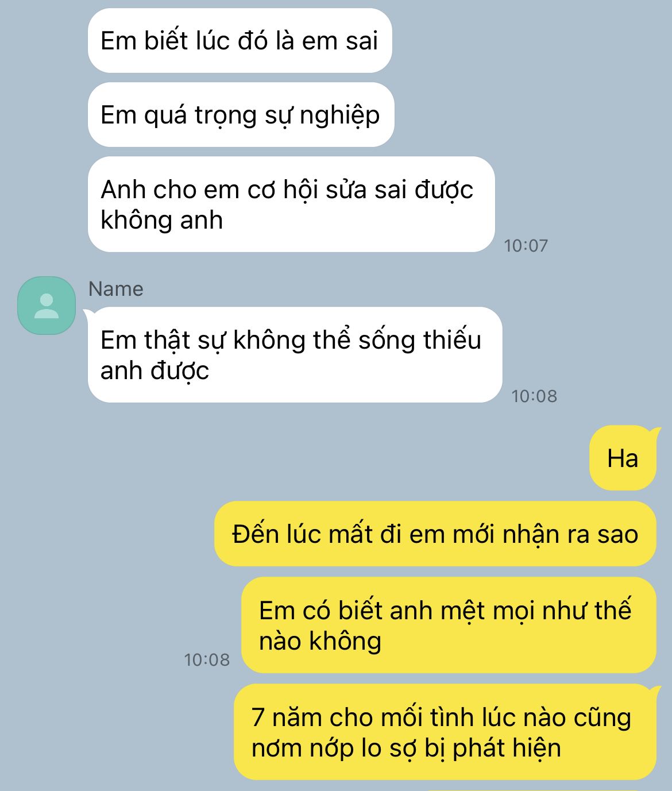Tap the text "anh được" in received bubble
Viewport: 672px width, 791px height.
click(155, 371)
